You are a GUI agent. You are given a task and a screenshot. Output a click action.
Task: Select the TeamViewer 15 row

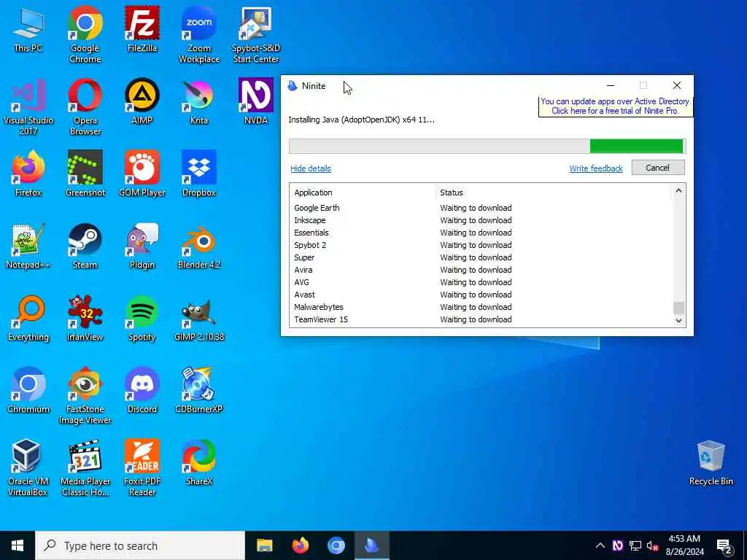(x=481, y=319)
